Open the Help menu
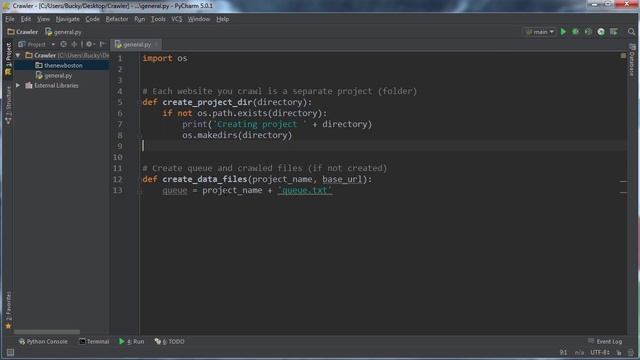Viewport: 640px width, 360px height. pyautogui.click(x=222, y=19)
